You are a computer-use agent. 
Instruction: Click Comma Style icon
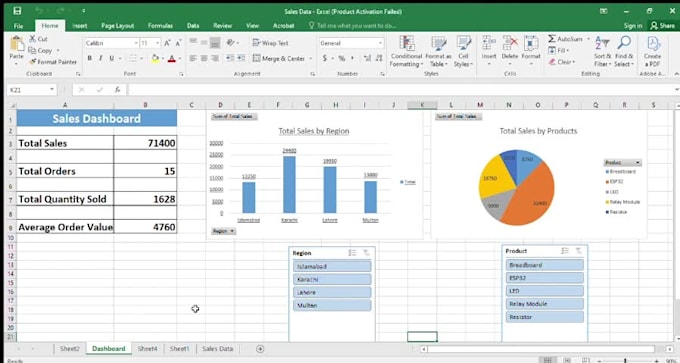tap(352, 58)
